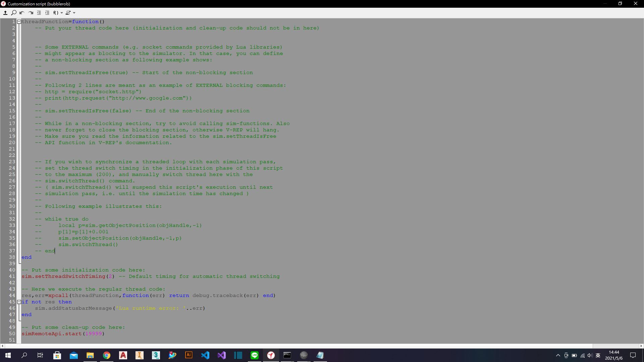This screenshot has width=644, height=362.
Task: Click the 'end' keyword on line 38
Action: (26, 257)
